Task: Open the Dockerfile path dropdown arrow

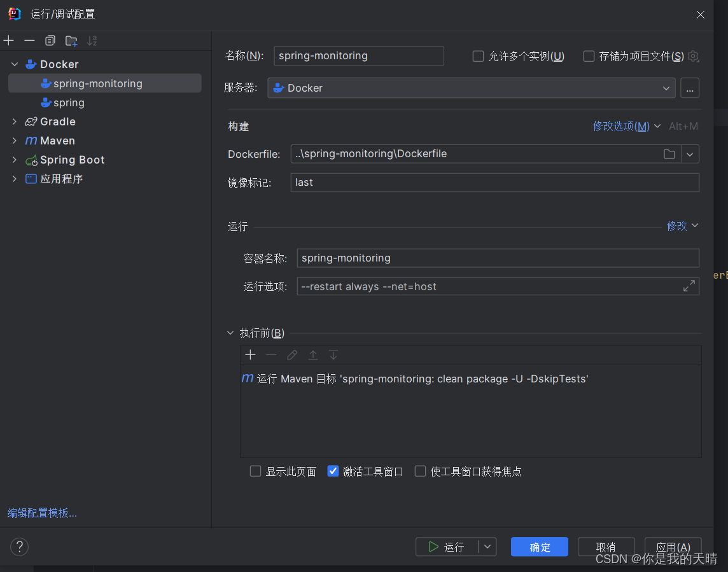Action: point(690,154)
